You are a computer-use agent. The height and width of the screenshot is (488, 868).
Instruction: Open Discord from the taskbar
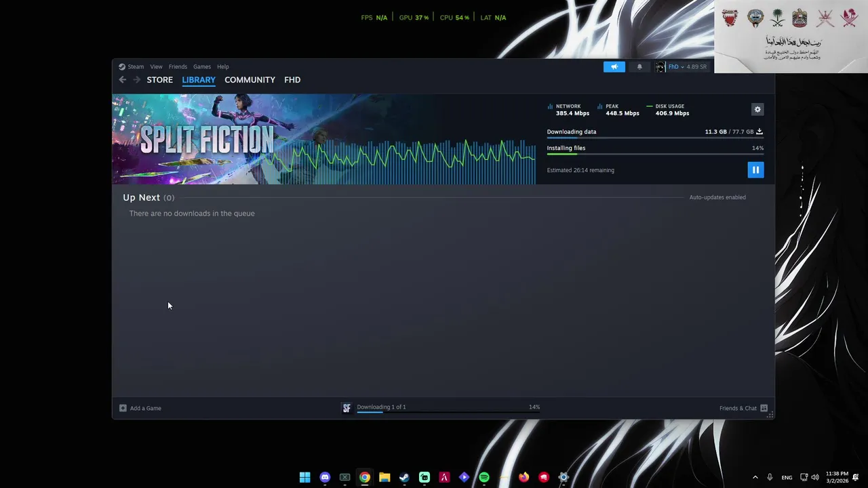tap(325, 477)
